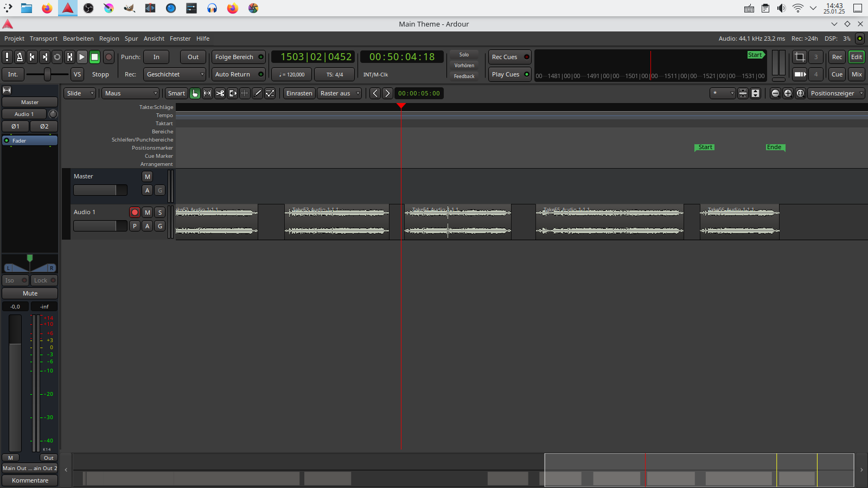Click the metronome icon in transport bar
Image resolution: width=868 pixels, height=488 pixels.
pyautogui.click(x=20, y=57)
